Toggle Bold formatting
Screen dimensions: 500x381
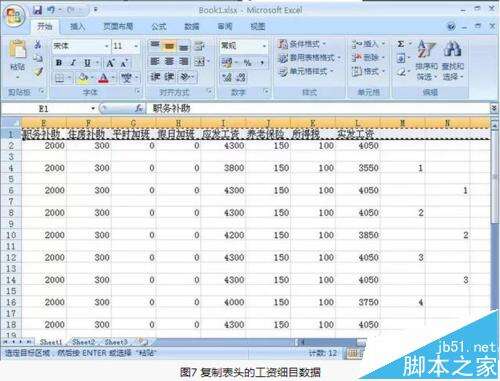coord(59,63)
